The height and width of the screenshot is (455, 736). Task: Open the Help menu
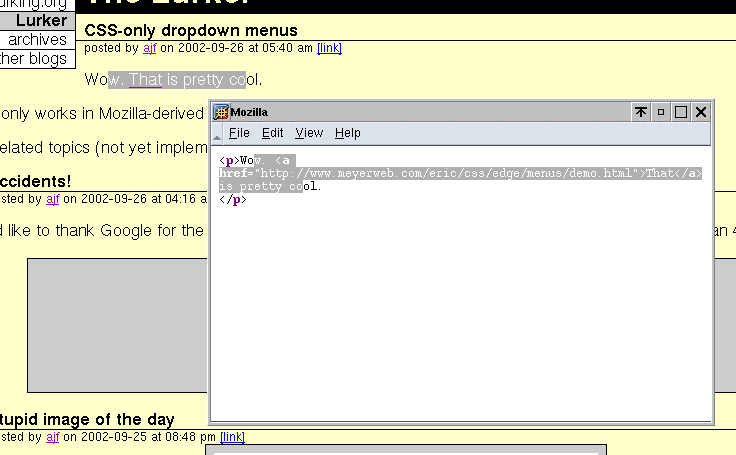tap(347, 133)
